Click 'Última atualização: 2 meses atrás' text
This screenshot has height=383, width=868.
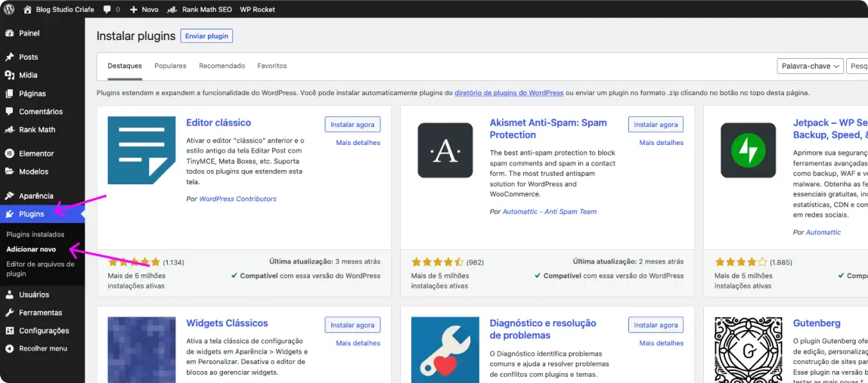[628, 261]
